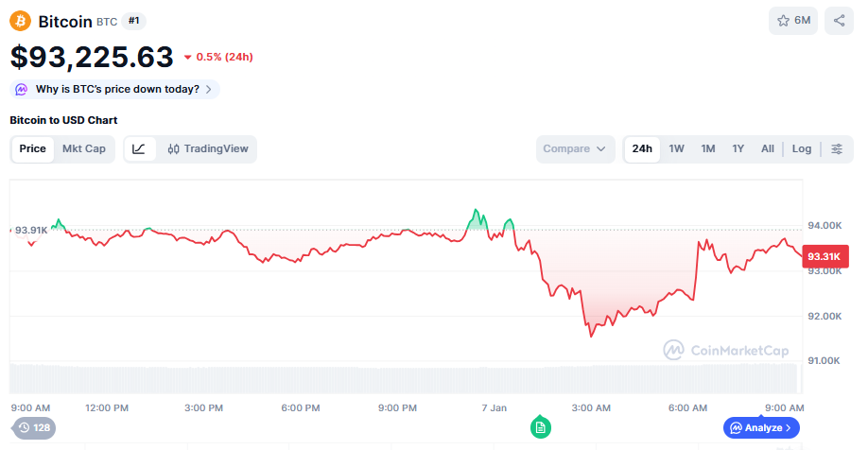Expand the Compare dropdown
Screen dimensions: 868x450
[575, 148]
